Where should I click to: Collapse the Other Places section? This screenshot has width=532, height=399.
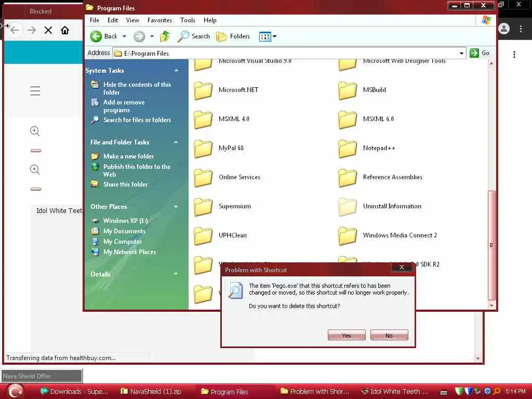pyautogui.click(x=176, y=206)
